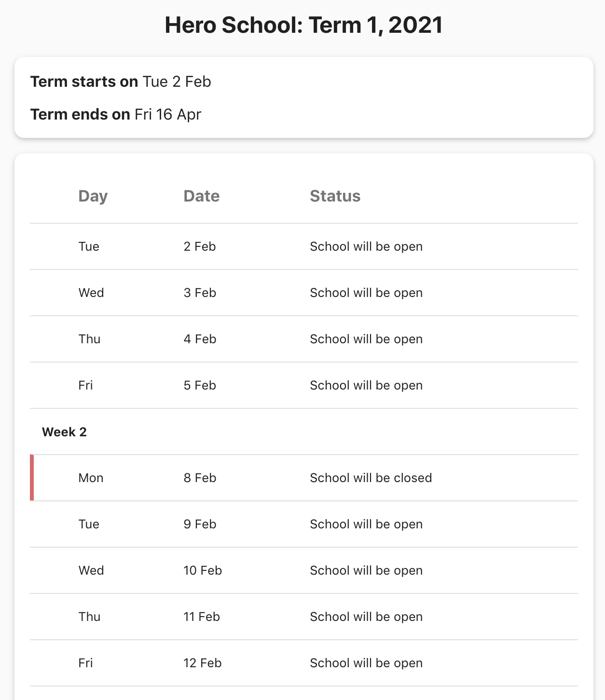Click the Day column header
The height and width of the screenshot is (700, 605).
(93, 196)
